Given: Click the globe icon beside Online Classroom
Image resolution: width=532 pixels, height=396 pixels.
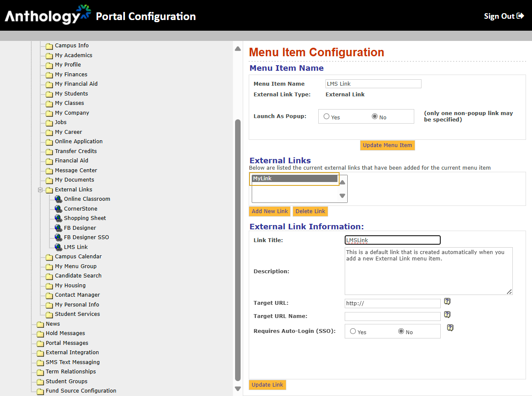Looking at the screenshot, I should [x=58, y=199].
